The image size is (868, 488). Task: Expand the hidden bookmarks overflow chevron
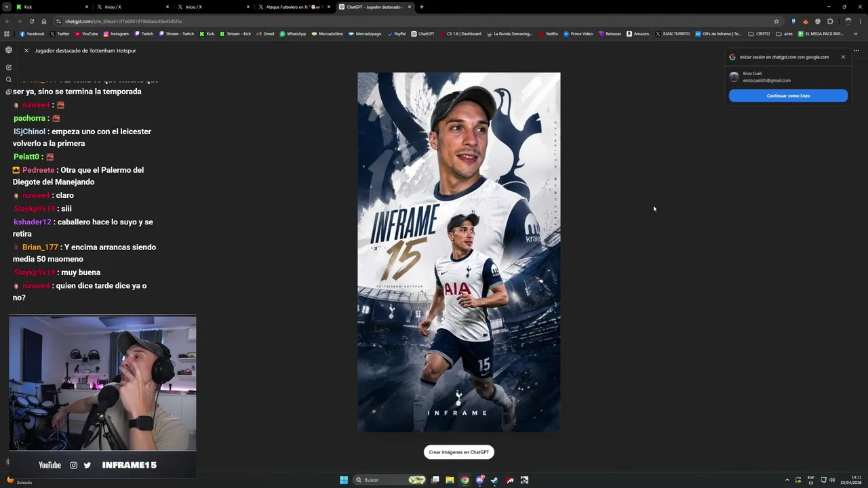[856, 34]
